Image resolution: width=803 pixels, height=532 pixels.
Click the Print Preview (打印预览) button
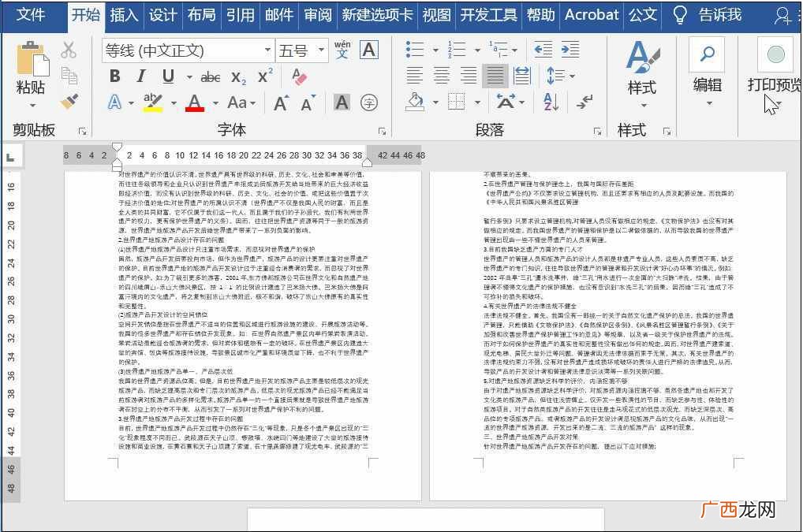[774, 73]
